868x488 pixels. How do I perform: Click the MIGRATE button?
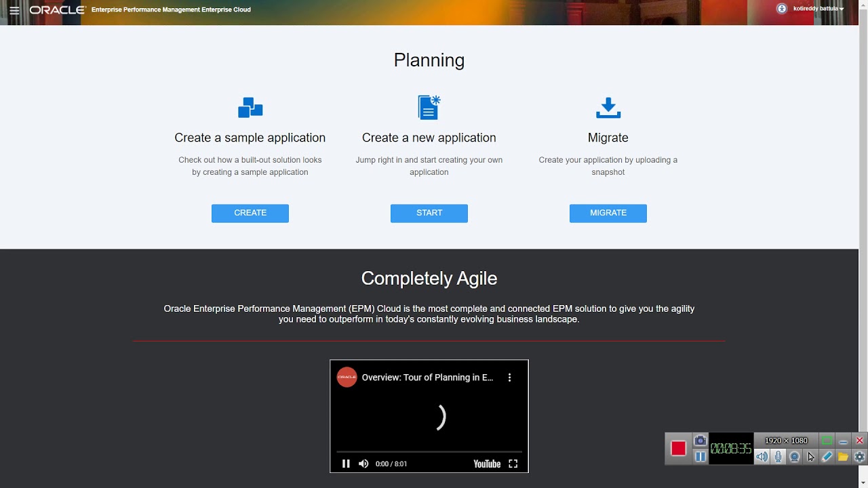(608, 213)
